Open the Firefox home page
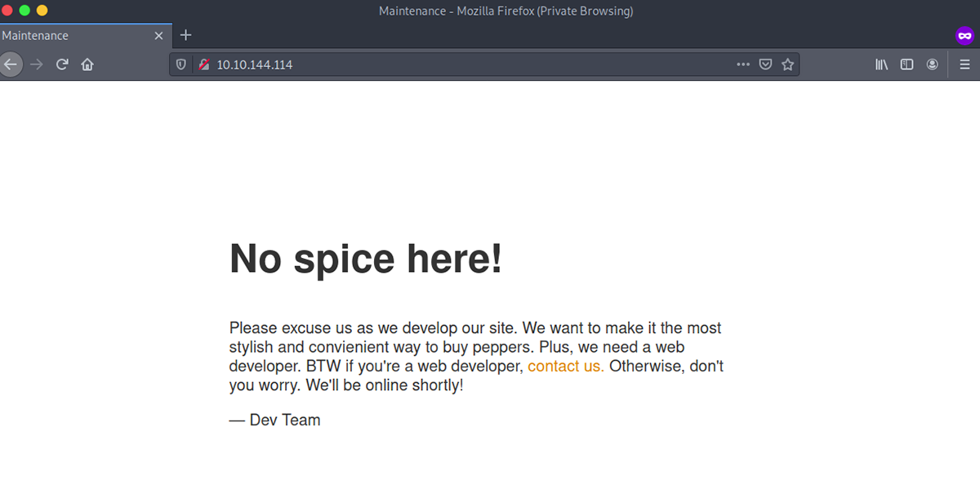 click(87, 65)
